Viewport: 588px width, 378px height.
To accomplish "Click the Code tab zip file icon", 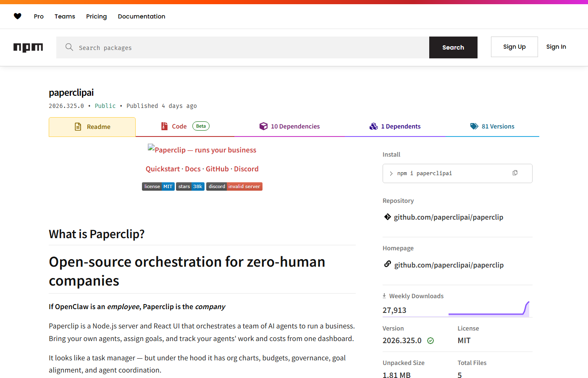I will click(x=165, y=126).
